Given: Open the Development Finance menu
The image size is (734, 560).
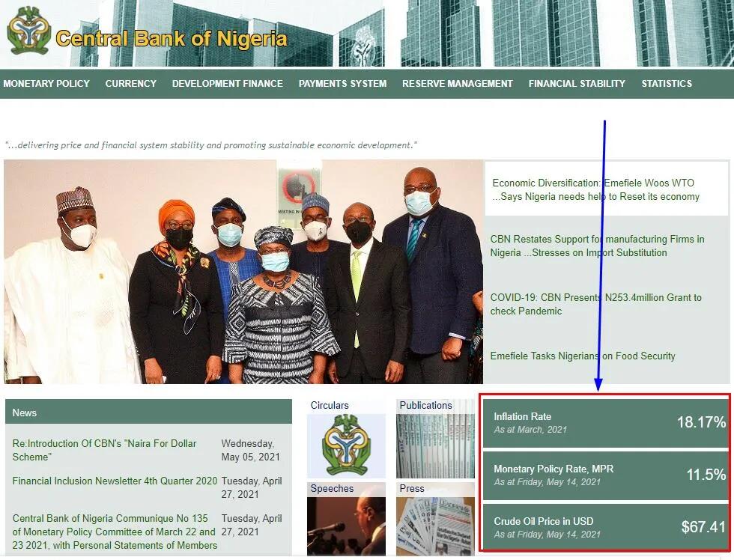Looking at the screenshot, I should pos(228,84).
